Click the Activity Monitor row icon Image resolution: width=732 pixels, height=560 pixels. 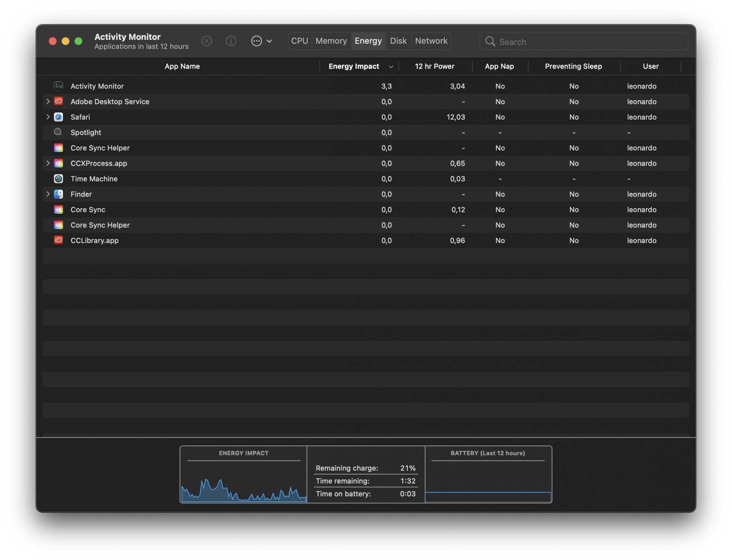59,86
